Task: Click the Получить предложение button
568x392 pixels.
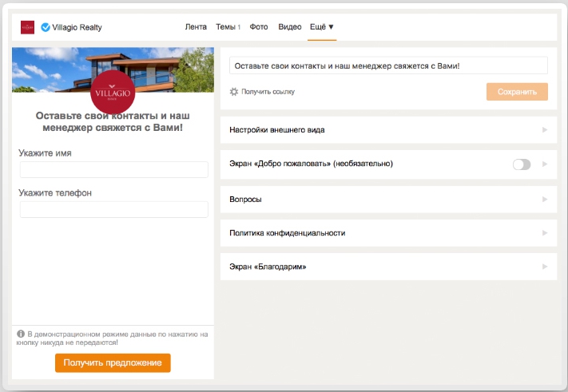Action: coord(113,362)
